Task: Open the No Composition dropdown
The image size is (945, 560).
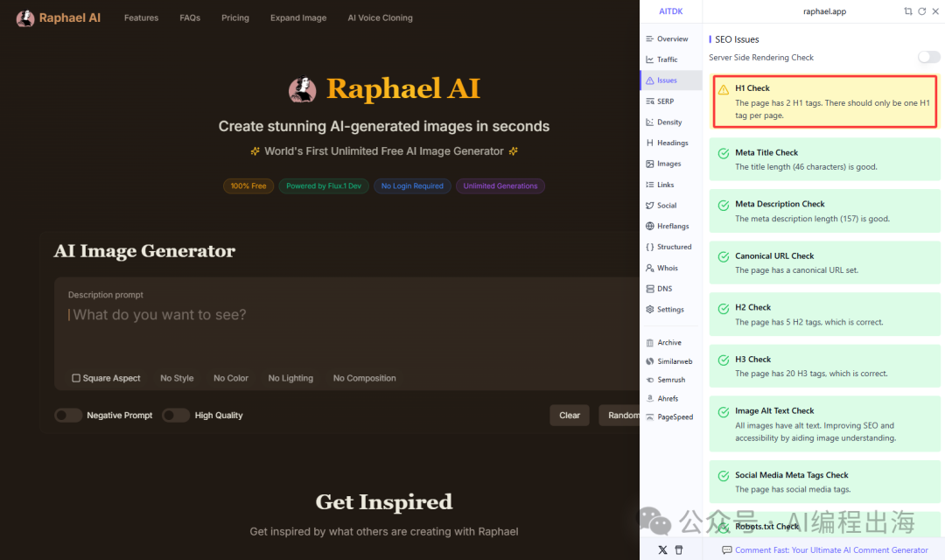Action: [364, 378]
